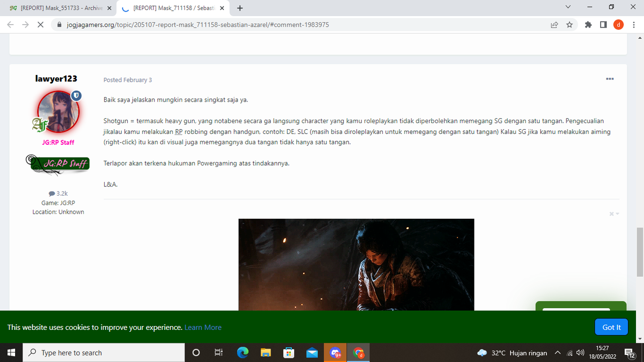Image resolution: width=644 pixels, height=362 pixels.
Task: Collapse the signature with the x toggle
Action: 614,214
